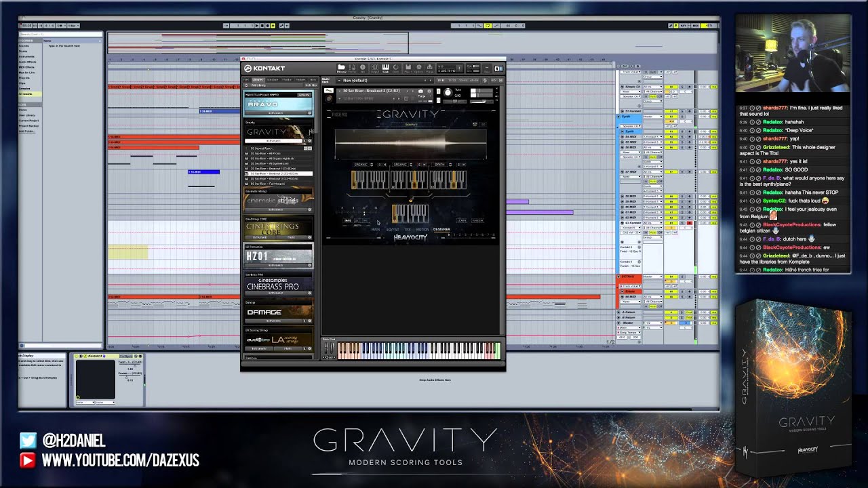
Task: Click the LEARN button in Gravity designer
Action: click(x=462, y=220)
